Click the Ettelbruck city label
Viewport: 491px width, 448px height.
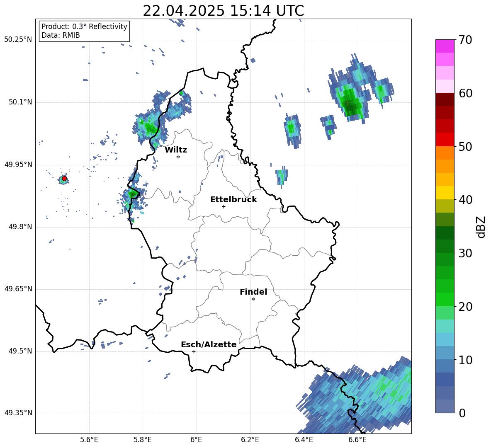[233, 200]
